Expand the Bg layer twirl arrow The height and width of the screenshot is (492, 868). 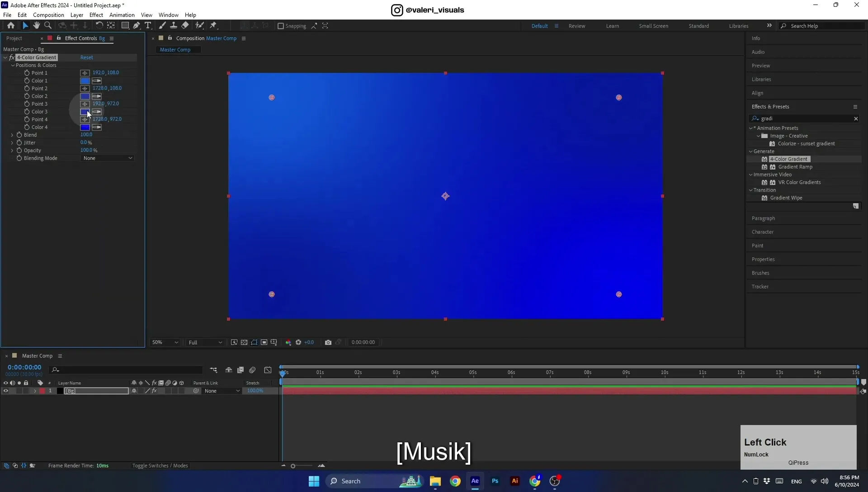[x=35, y=391]
